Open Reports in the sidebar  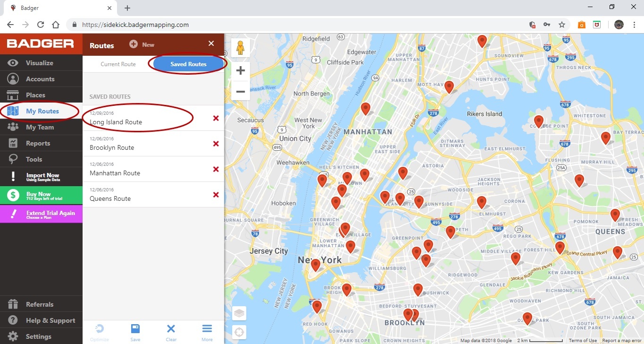41,143
